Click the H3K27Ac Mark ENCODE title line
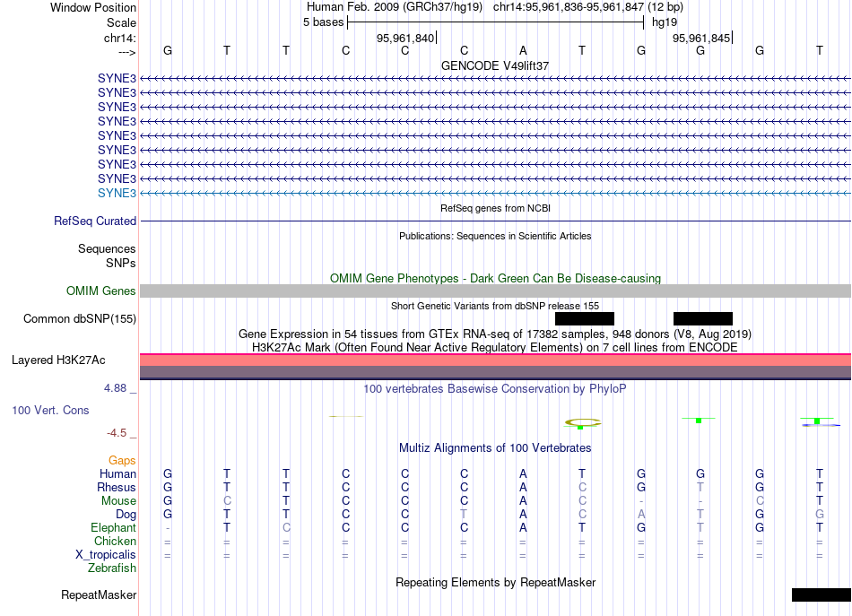852x616 pixels. tap(495, 347)
